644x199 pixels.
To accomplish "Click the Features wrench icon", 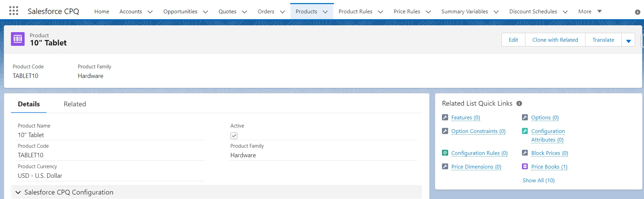I will click(445, 117).
